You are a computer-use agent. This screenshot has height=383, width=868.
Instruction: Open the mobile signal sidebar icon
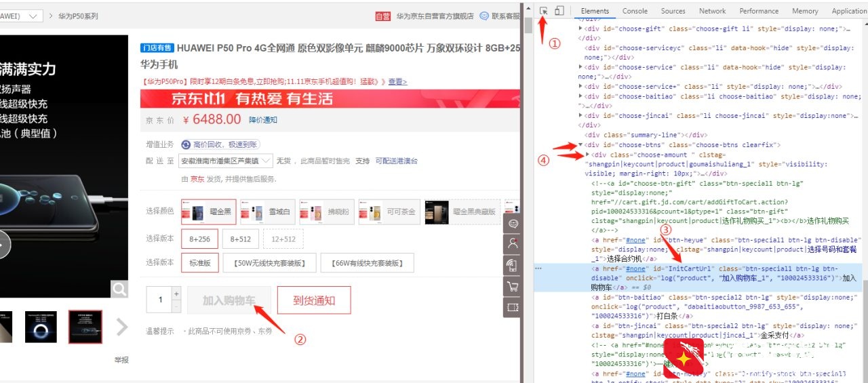(513, 264)
